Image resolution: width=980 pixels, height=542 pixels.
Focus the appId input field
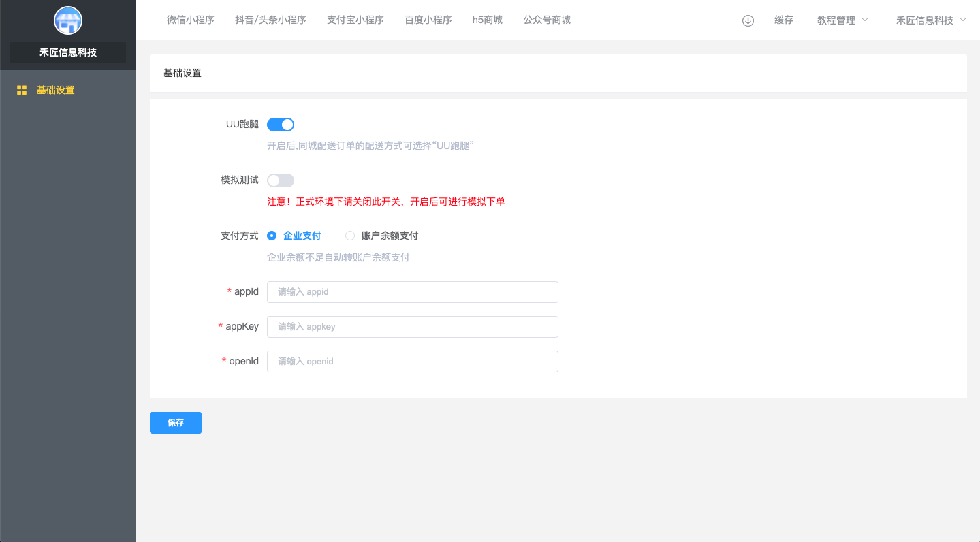pyautogui.click(x=413, y=292)
